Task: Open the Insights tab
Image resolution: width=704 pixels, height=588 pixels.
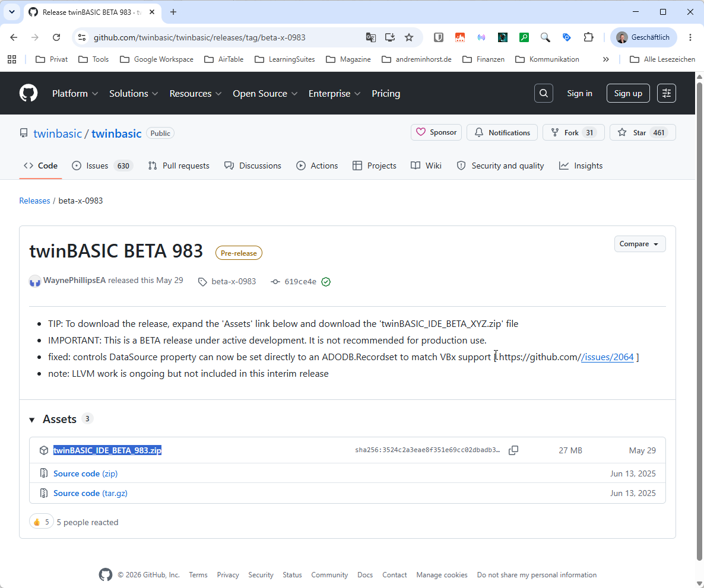Action: click(x=581, y=166)
